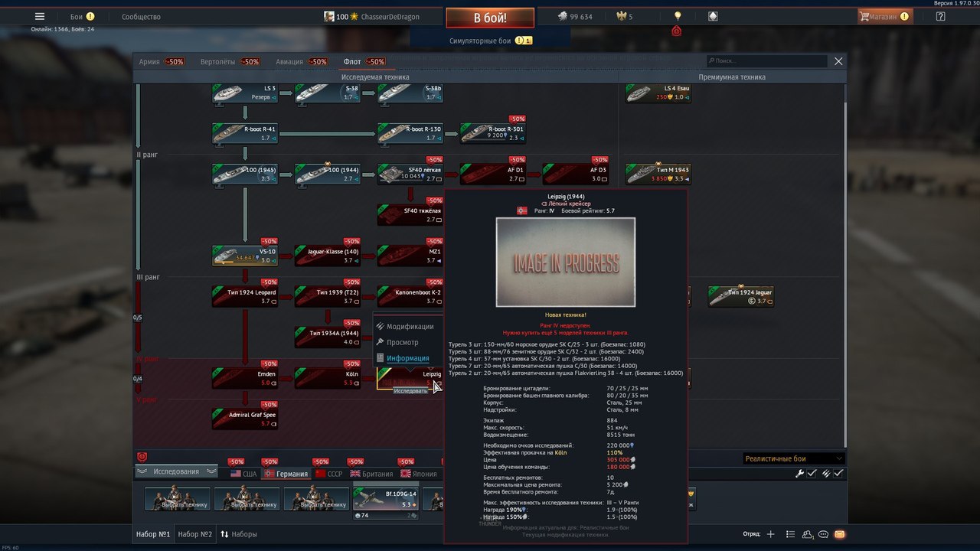Select the Япония country tab
The image size is (980, 551).
(420, 474)
